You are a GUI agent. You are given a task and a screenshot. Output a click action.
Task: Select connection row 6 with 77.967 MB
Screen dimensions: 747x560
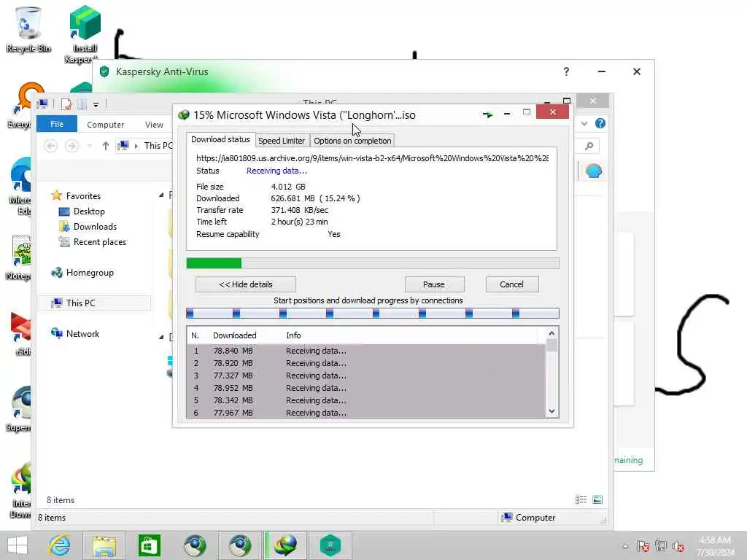coord(365,413)
